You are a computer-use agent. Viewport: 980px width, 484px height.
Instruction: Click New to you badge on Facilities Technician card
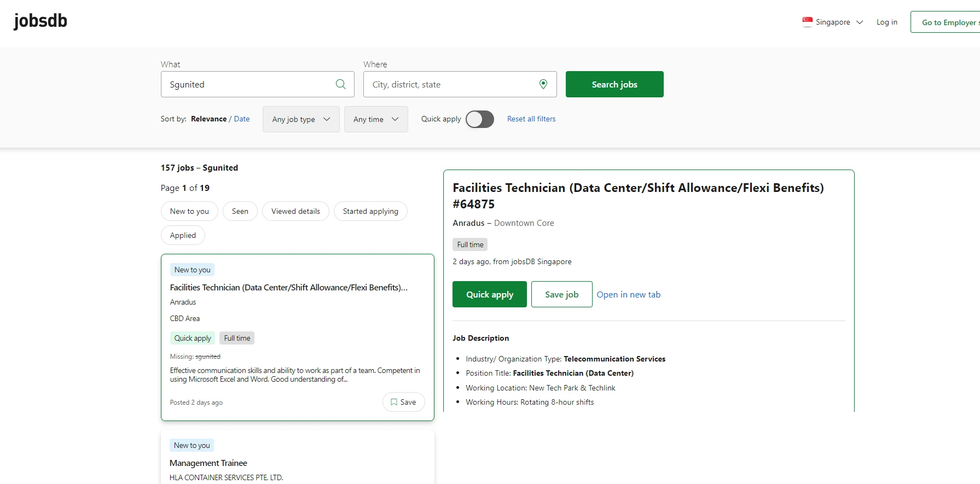click(x=192, y=270)
